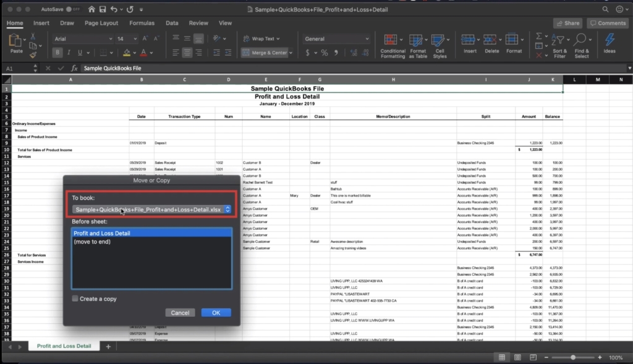Click OK in Move or Copy dialog
Screen dimensions: 633x364
216,313
